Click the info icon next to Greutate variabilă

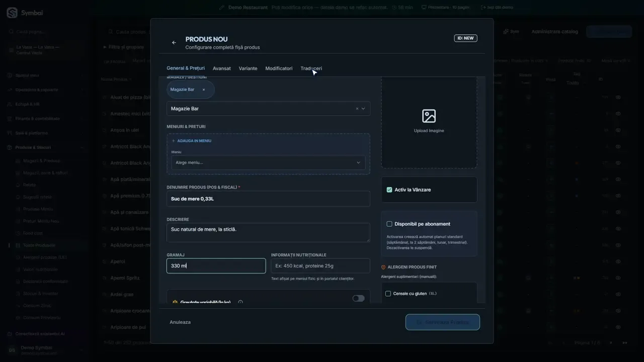(240, 302)
